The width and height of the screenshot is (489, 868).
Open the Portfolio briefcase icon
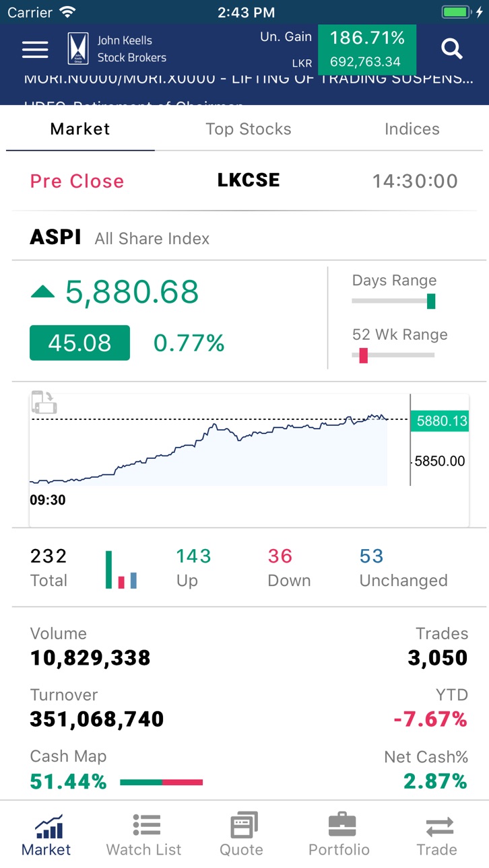pos(341,824)
